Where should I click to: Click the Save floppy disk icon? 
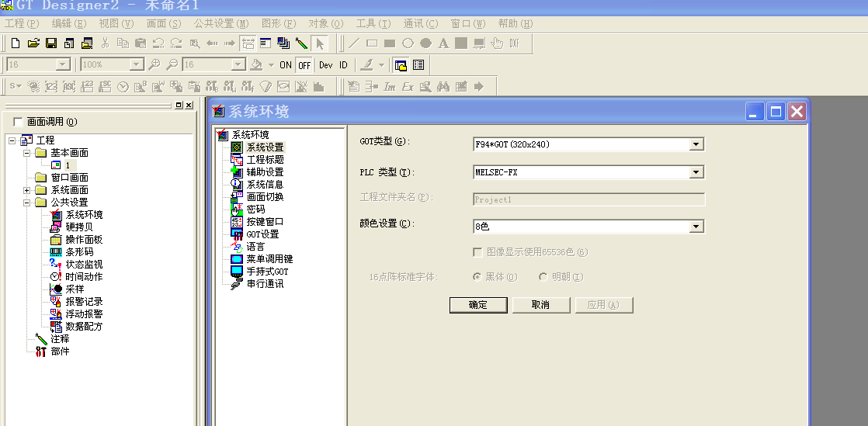pos(51,43)
